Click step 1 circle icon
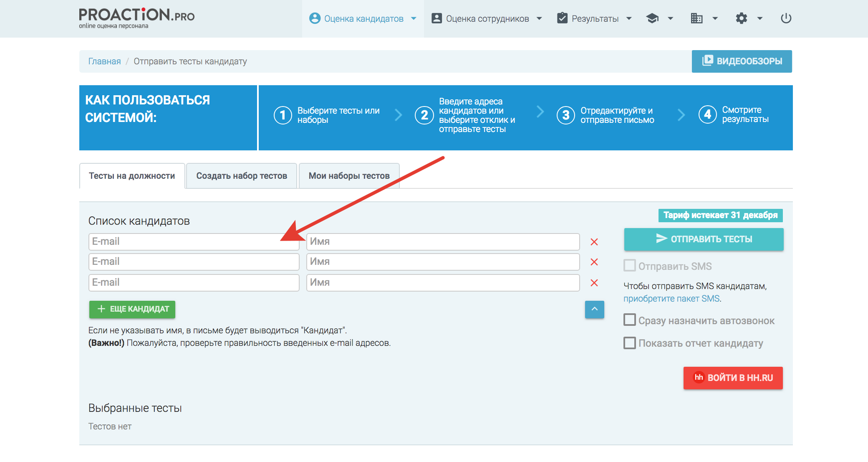This screenshot has height=462, width=868. tap(283, 115)
